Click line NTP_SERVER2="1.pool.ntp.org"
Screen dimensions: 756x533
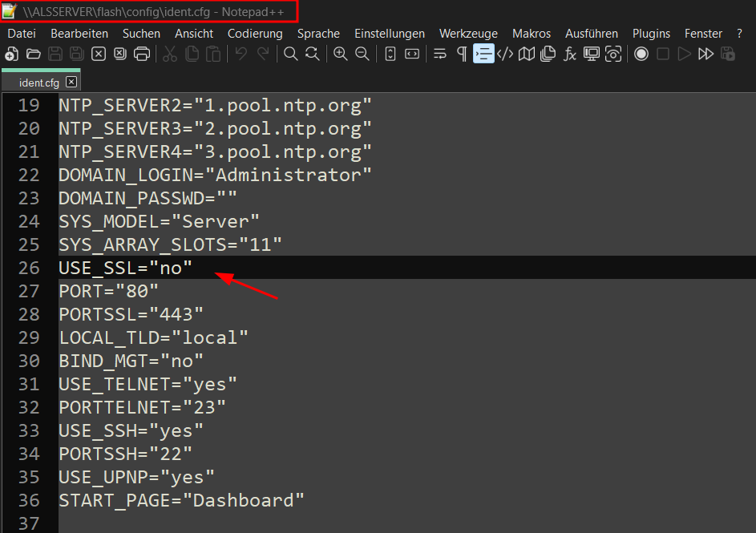215,105
